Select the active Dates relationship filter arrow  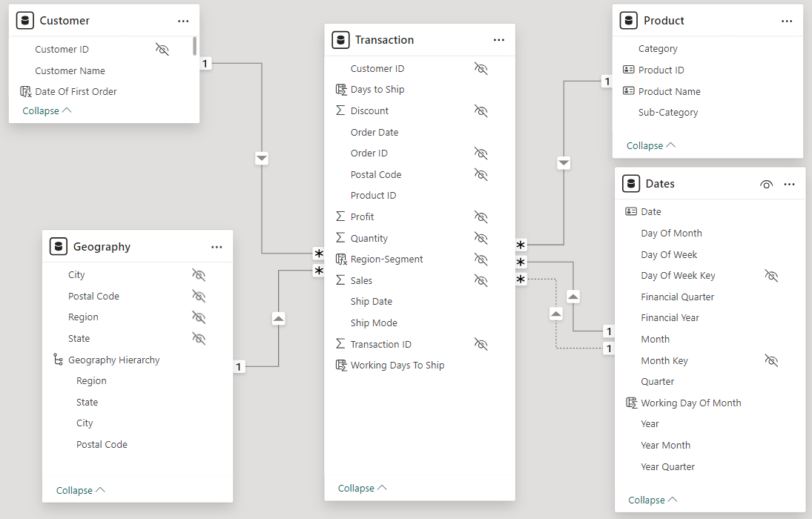point(572,297)
